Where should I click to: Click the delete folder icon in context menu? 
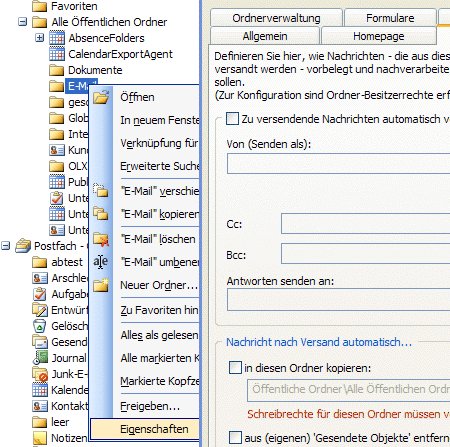tap(101, 239)
